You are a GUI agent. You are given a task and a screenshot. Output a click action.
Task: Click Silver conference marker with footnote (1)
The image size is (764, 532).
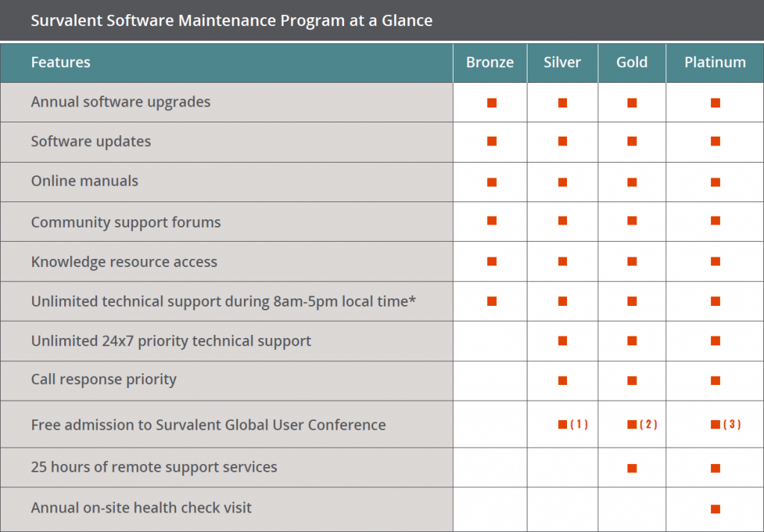pyautogui.click(x=573, y=425)
